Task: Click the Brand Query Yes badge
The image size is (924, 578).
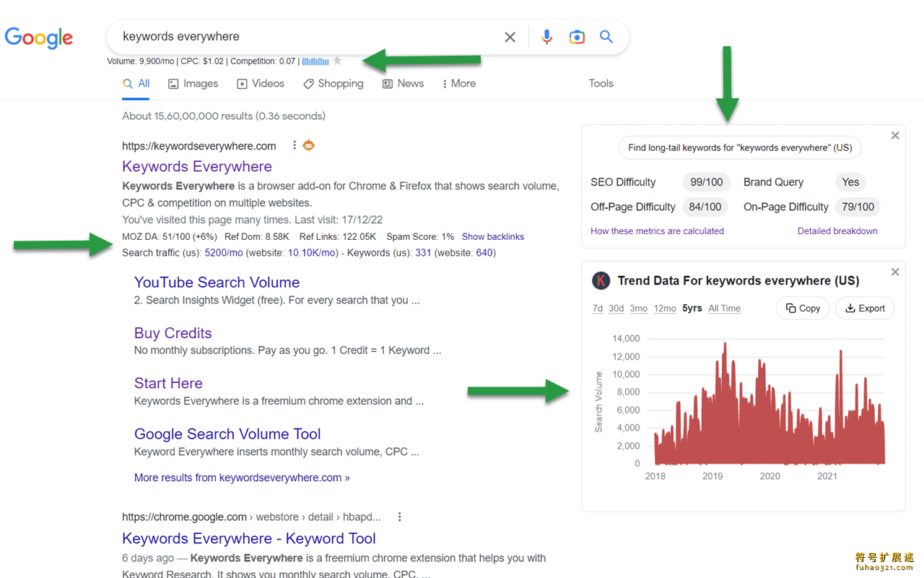Action: (851, 182)
